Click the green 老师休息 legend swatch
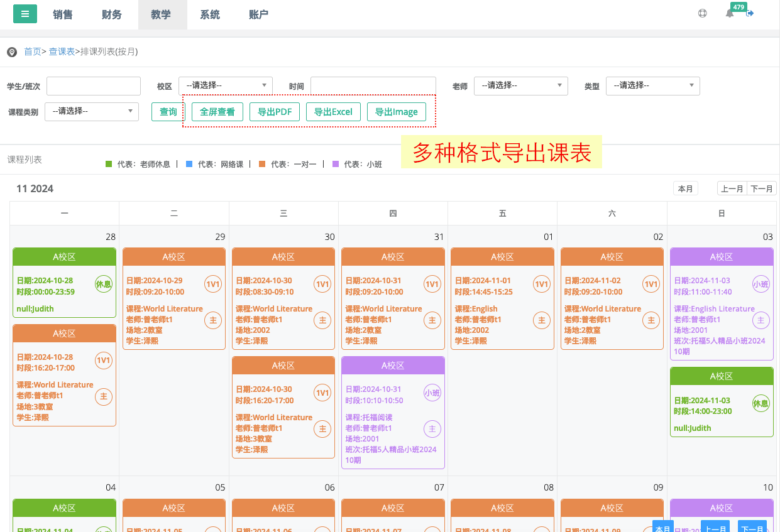The width and height of the screenshot is (780, 532). [x=109, y=165]
